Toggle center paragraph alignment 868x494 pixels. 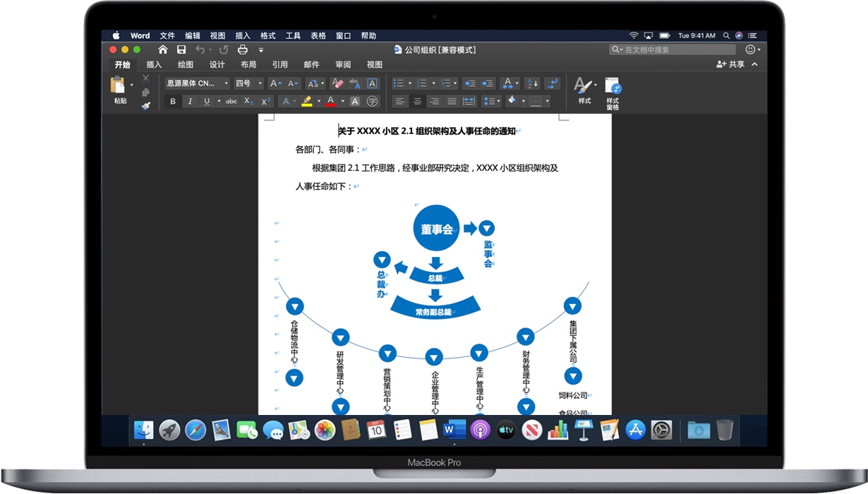[x=417, y=101]
